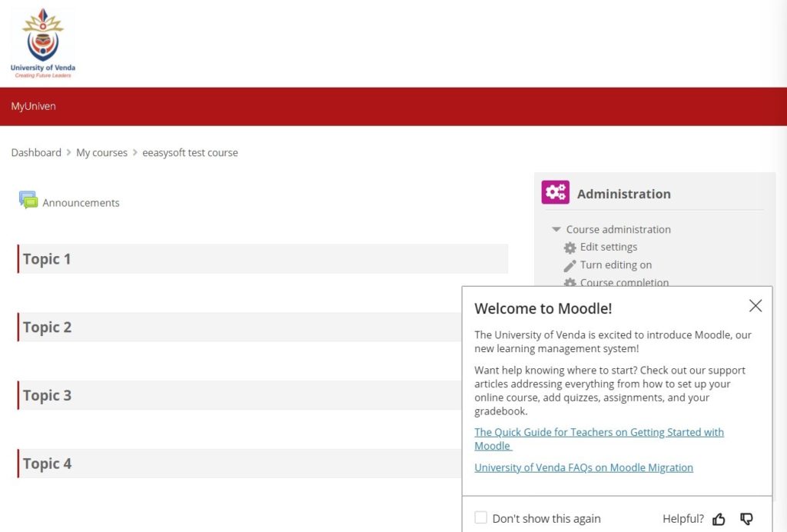The width and height of the screenshot is (787, 532).
Task: Open My courses breadcrumb
Action: point(101,152)
